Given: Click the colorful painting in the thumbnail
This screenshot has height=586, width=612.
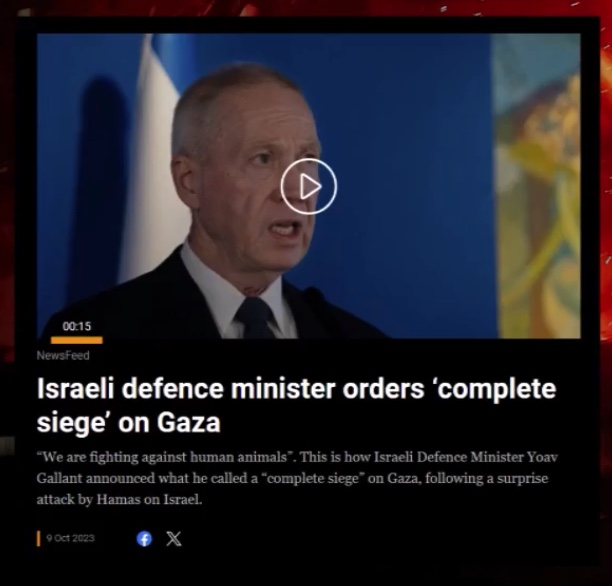Looking at the screenshot, I should click(537, 186).
